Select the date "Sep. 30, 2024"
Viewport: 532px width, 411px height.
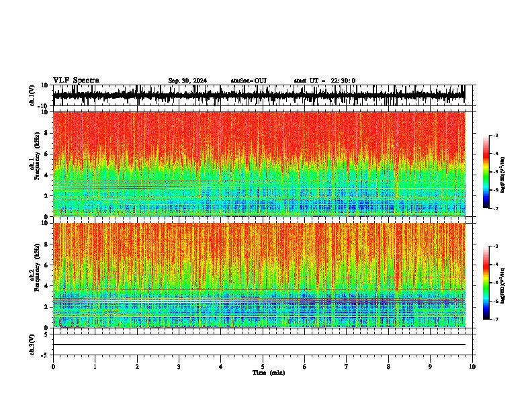click(x=187, y=81)
